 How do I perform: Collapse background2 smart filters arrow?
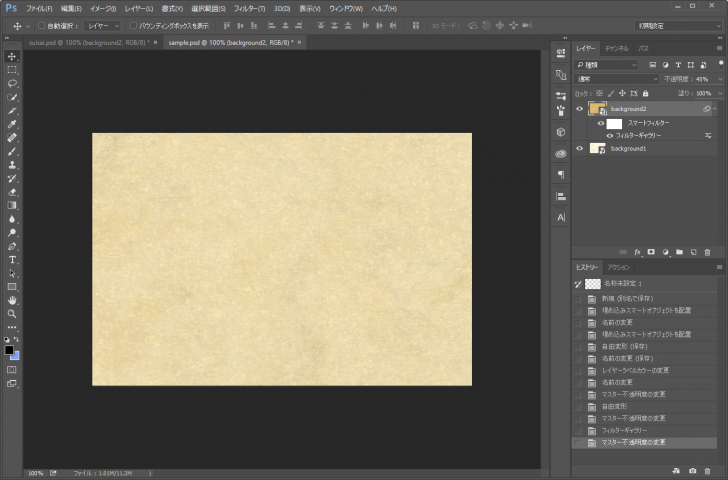click(x=715, y=109)
